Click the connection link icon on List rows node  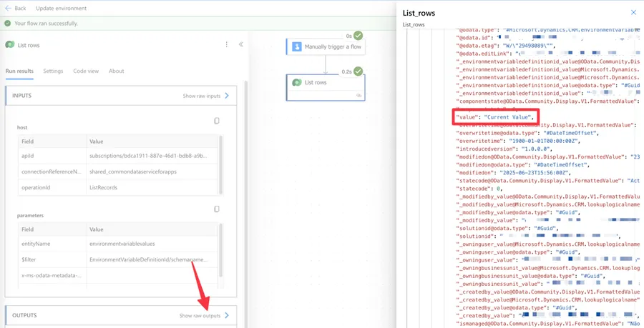[358, 95]
